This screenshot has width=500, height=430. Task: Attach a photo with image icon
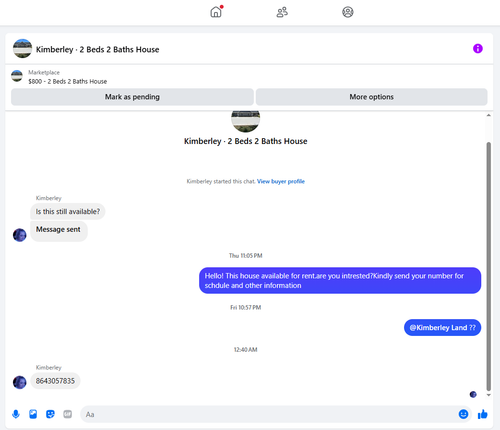[33, 414]
